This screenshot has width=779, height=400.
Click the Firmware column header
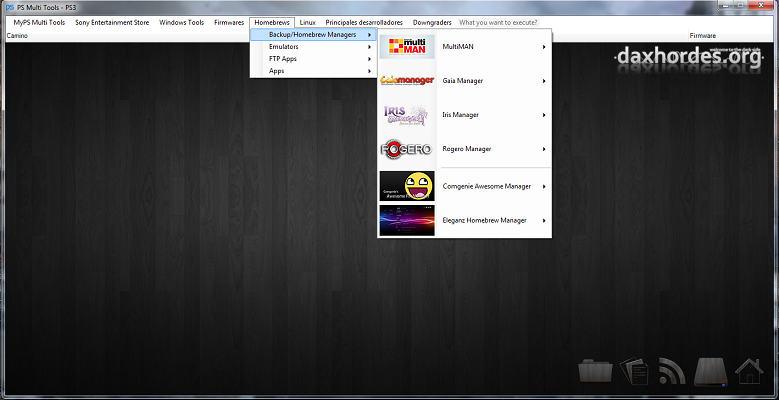[702, 36]
